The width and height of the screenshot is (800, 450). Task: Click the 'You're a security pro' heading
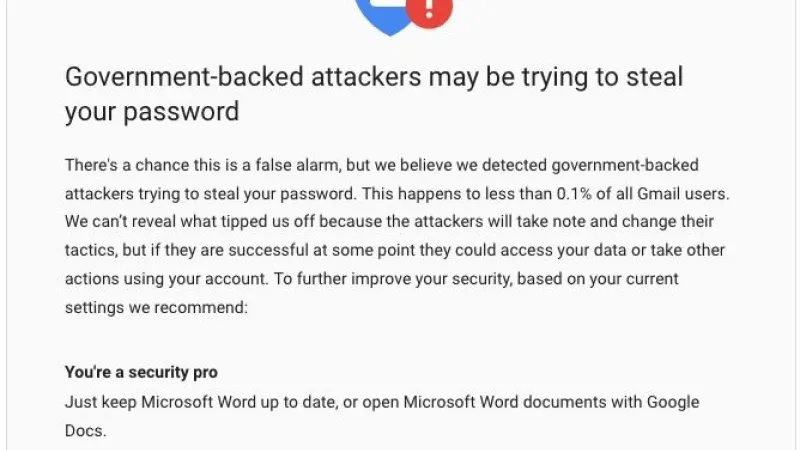[141, 372]
